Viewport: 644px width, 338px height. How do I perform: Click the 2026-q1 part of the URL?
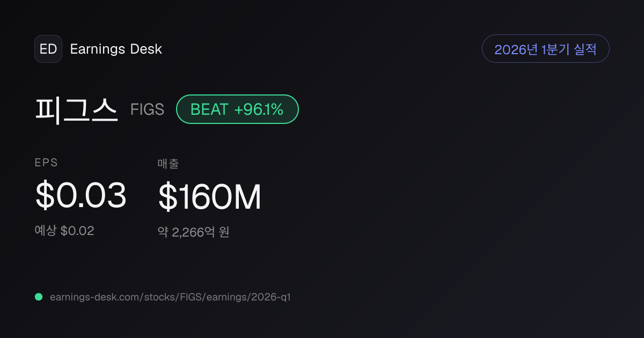(270, 297)
